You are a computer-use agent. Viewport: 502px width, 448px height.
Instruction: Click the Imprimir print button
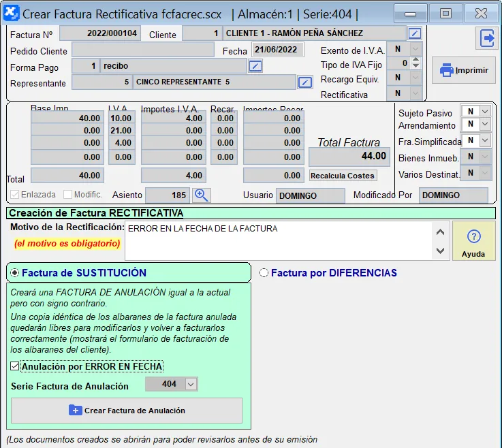tap(464, 70)
